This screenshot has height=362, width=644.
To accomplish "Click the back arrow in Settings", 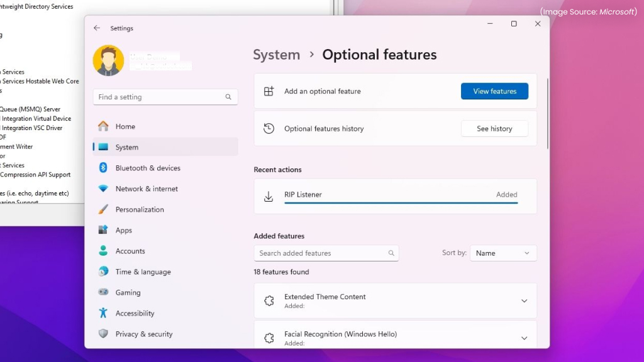I will point(97,28).
